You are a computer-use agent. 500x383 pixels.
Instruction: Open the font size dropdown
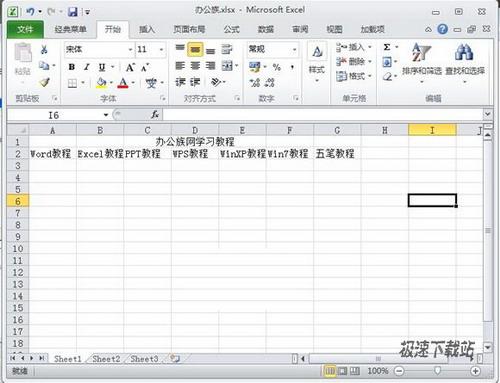pos(161,50)
